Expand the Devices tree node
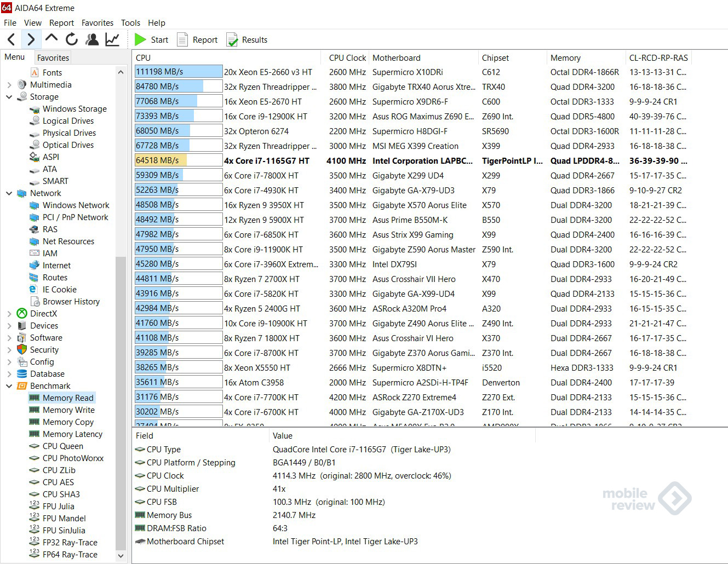 click(9, 326)
